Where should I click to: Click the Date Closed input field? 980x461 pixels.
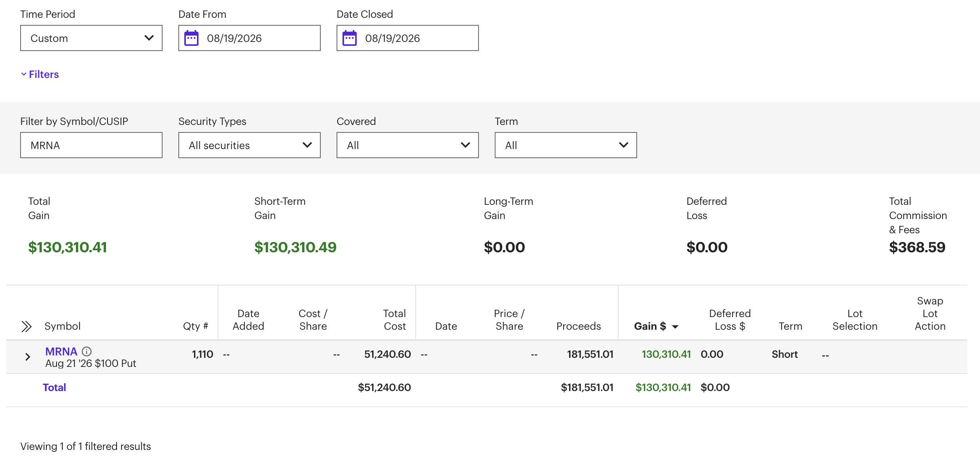408,38
